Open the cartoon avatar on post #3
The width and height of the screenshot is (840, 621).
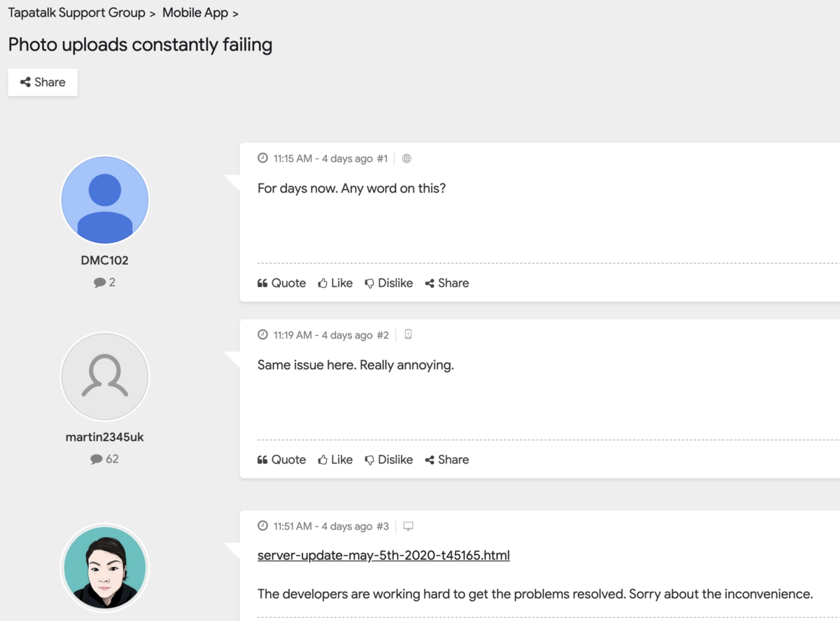105,567
